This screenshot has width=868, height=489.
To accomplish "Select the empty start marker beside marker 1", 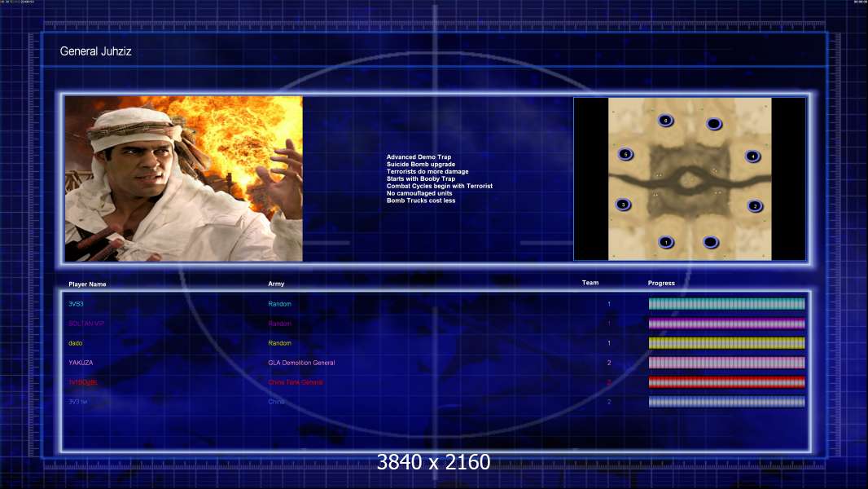I will pyautogui.click(x=711, y=242).
